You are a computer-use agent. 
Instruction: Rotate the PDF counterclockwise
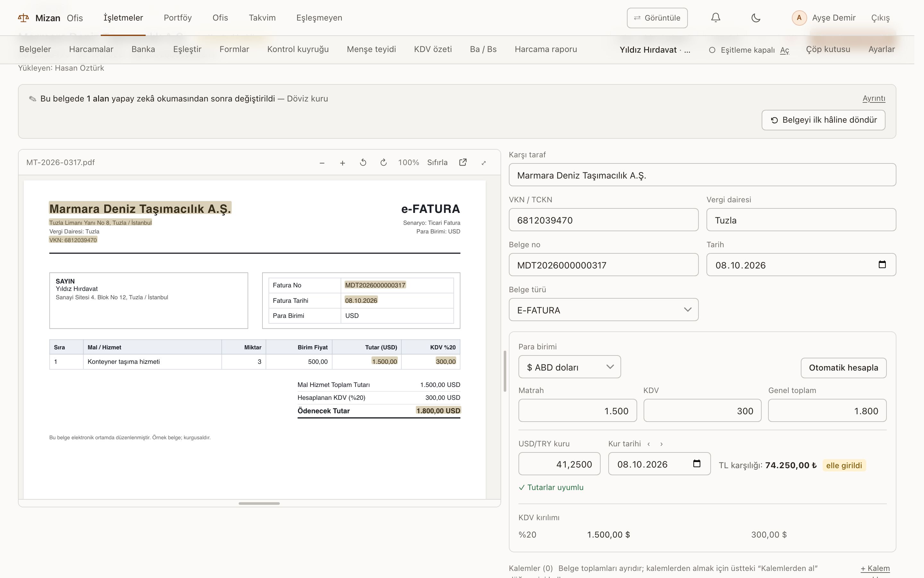(363, 163)
